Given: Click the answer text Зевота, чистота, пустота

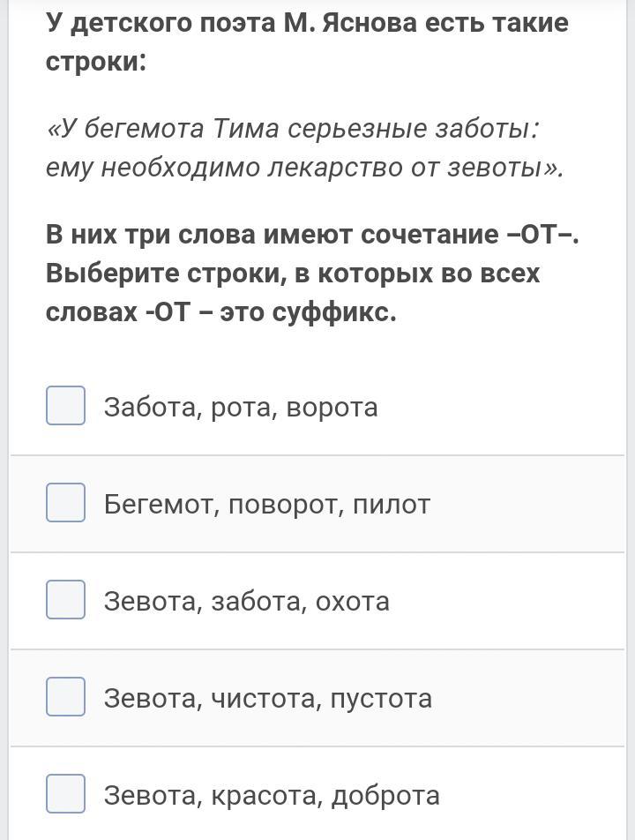Looking at the screenshot, I should pyautogui.click(x=267, y=698).
